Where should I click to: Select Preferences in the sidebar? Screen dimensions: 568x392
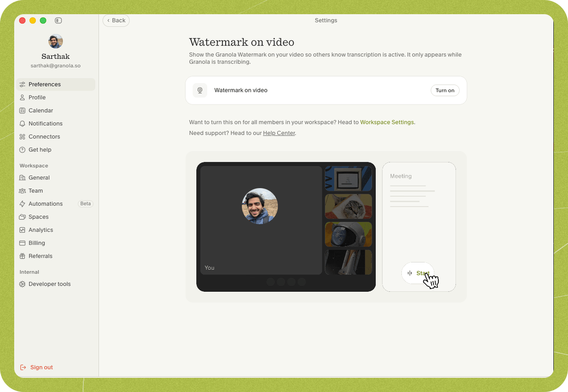pyautogui.click(x=56, y=85)
